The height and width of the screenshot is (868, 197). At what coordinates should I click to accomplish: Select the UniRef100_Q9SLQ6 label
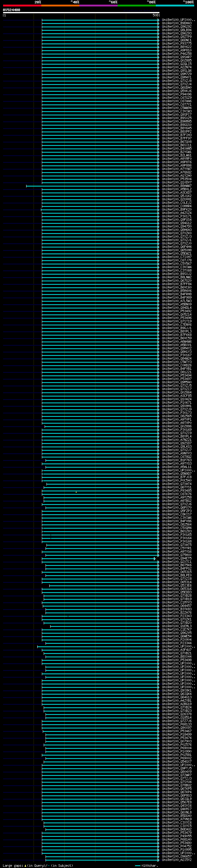click(177, 71)
